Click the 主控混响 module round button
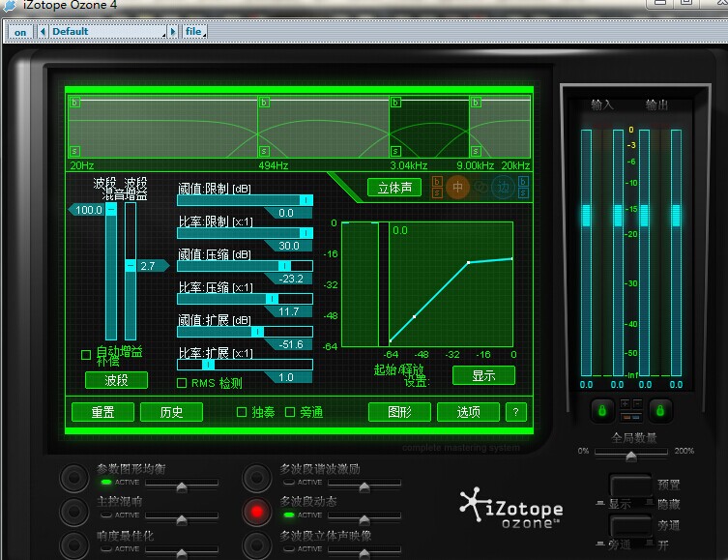The height and width of the screenshot is (560, 728). [x=73, y=512]
